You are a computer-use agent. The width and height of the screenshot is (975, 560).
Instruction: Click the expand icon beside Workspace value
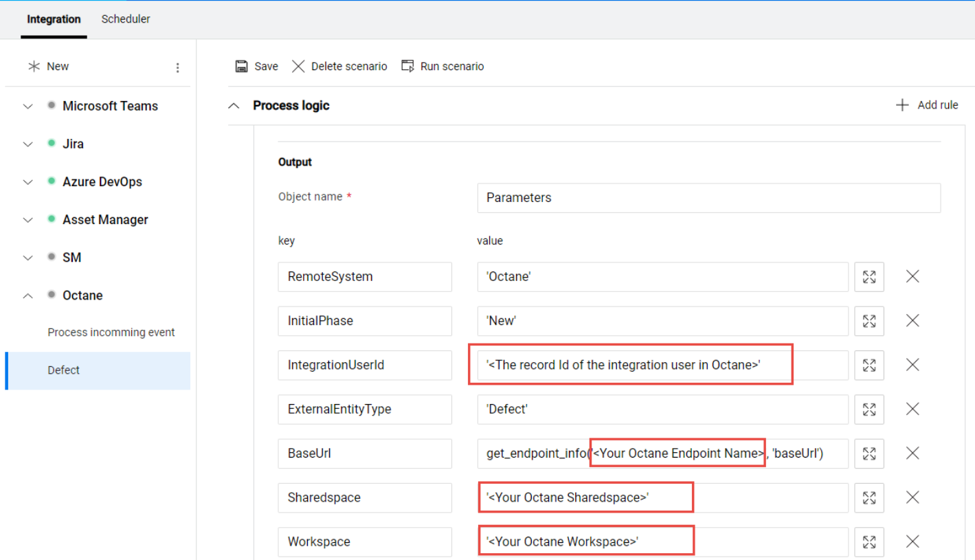(869, 541)
